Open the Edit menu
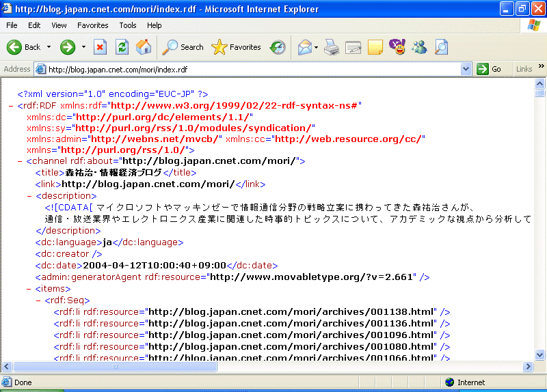The height and width of the screenshot is (392, 547). point(34,25)
